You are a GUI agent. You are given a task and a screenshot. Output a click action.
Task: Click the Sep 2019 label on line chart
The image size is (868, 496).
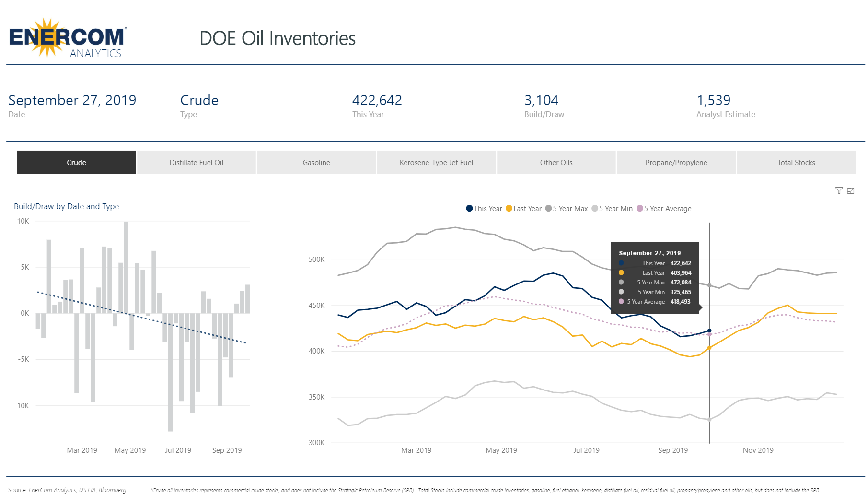673,450
